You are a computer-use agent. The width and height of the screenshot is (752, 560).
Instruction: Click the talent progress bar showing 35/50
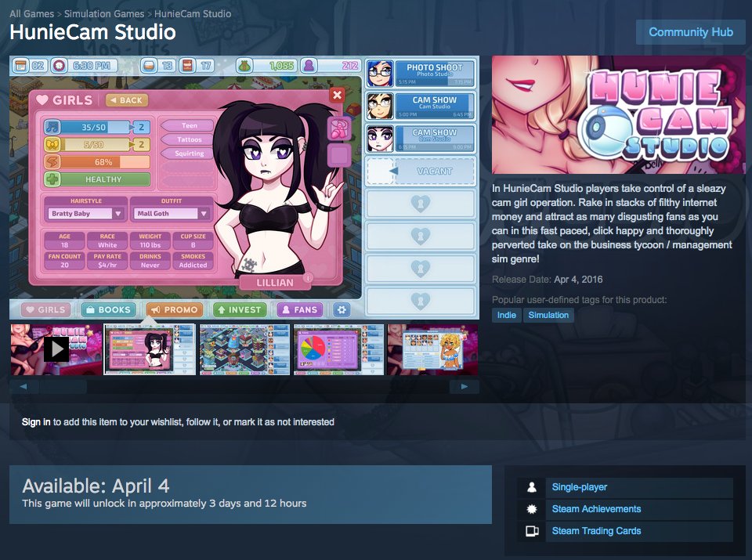[94, 127]
